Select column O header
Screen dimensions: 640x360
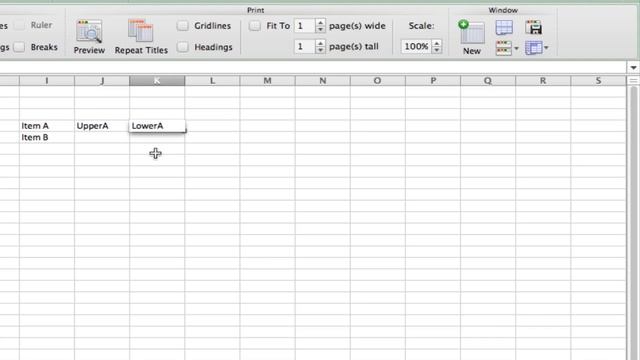click(378, 81)
